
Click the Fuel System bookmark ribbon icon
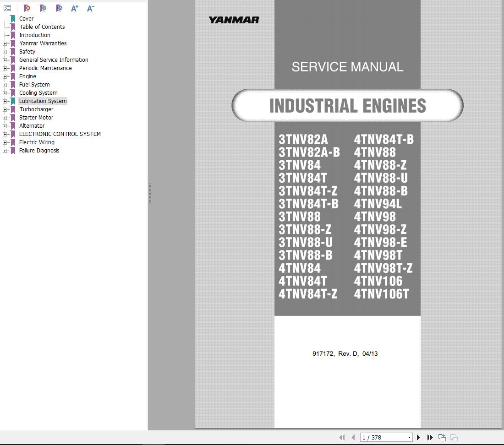tap(13, 84)
